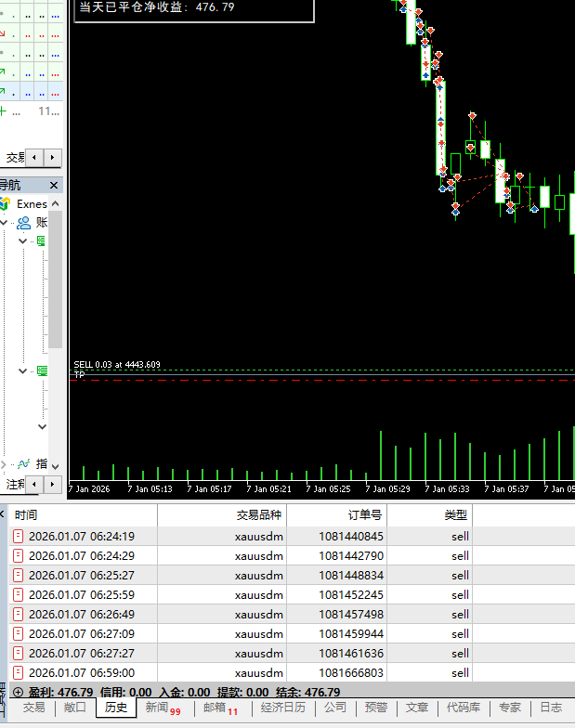The width and height of the screenshot is (575, 728).
Task: Click the TP level label on chart
Action: pyautogui.click(x=80, y=374)
